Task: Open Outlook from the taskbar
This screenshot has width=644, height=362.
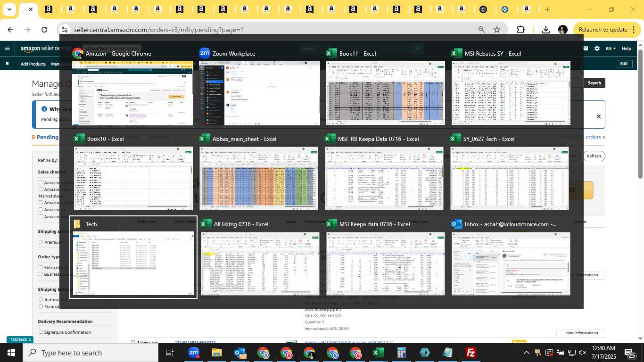Action: tap(239, 353)
